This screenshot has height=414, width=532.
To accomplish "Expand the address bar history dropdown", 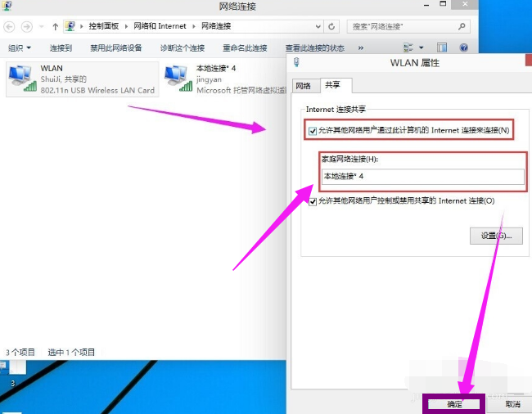I will click(314, 26).
